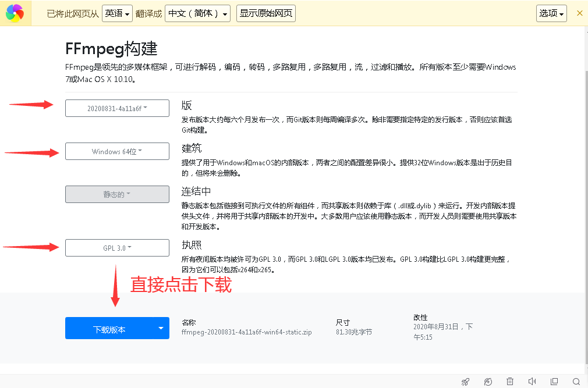Expand the 选项 options dropdown
The width and height of the screenshot is (588, 388).
552,13
